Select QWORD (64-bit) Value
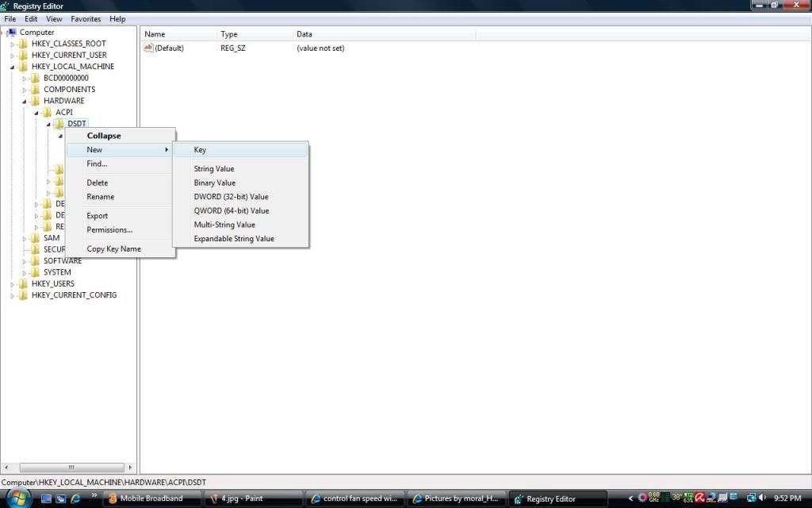 click(241, 211)
